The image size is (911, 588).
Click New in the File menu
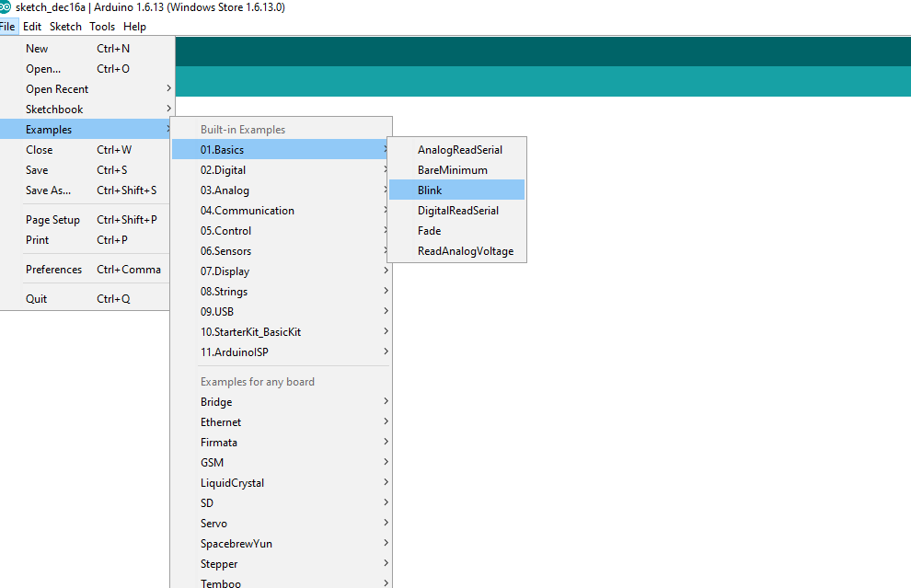tap(37, 49)
